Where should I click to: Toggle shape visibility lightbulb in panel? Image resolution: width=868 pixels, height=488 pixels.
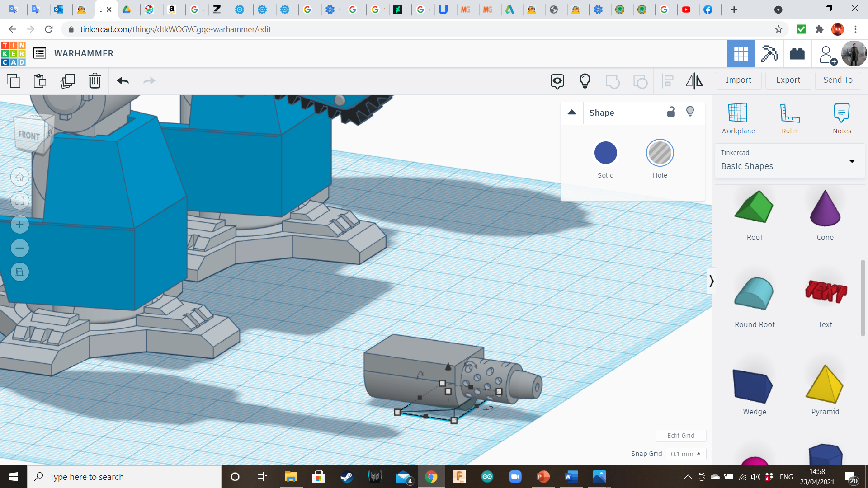click(690, 112)
